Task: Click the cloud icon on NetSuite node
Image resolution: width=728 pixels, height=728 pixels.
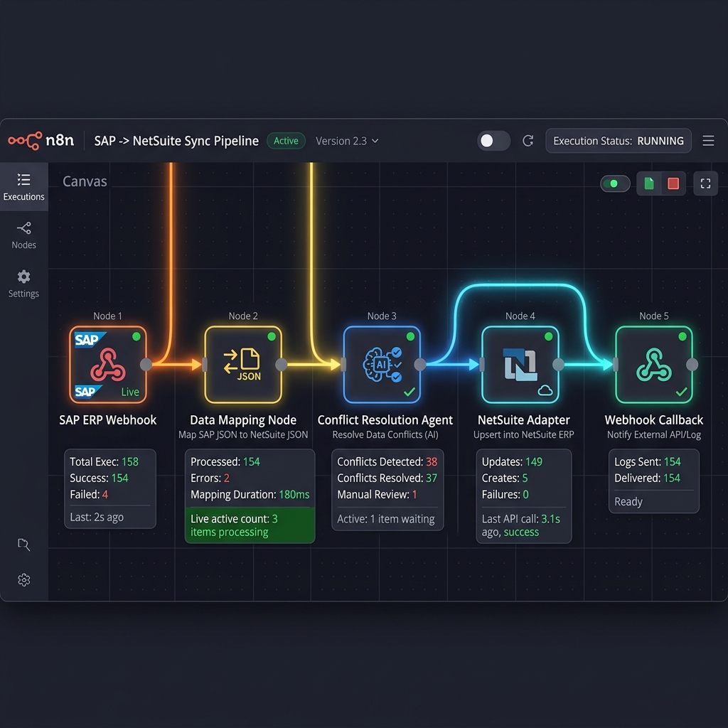Action: [545, 390]
